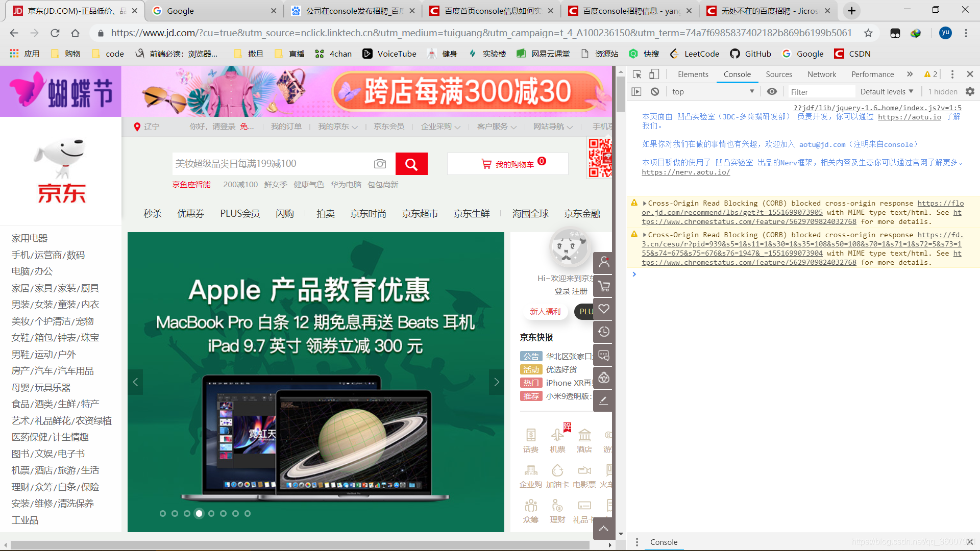Show the console sidebar icon
This screenshot has height=551, width=980.
coord(636,92)
